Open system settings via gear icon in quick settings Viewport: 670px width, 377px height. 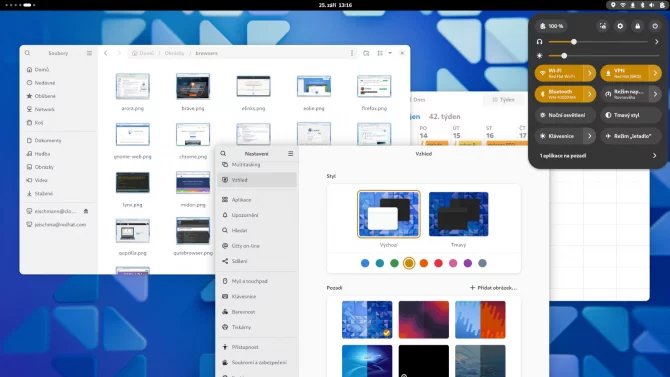pyautogui.click(x=620, y=26)
